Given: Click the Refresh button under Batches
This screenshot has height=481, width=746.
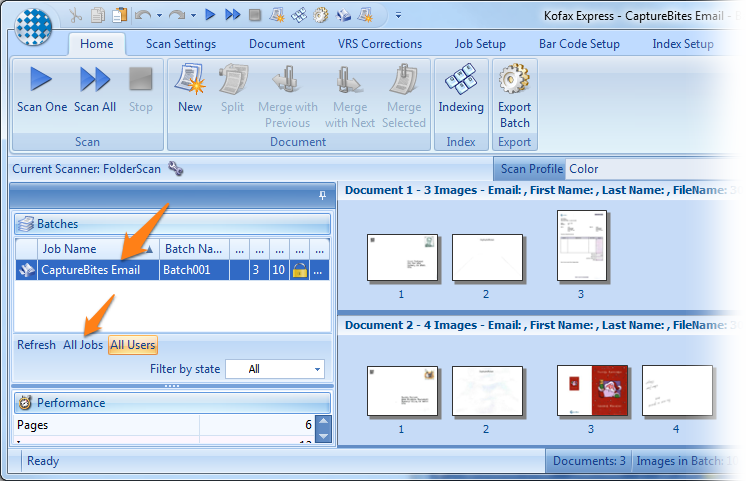Looking at the screenshot, I should pos(36,344).
